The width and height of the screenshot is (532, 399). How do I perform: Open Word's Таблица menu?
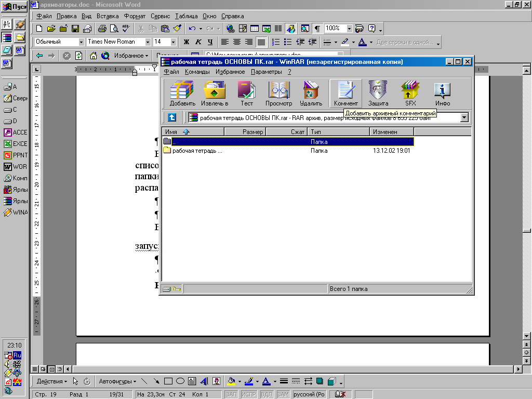[187, 16]
